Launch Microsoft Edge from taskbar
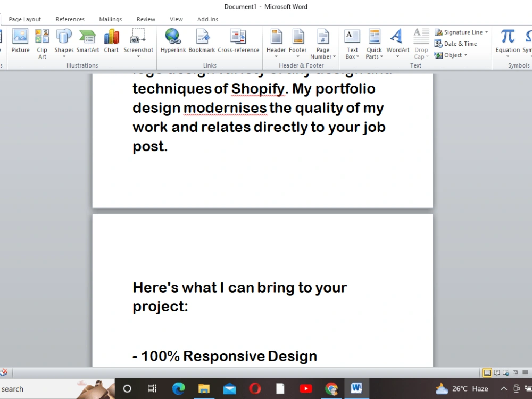Viewport: 532px width, 399px height. (178, 389)
